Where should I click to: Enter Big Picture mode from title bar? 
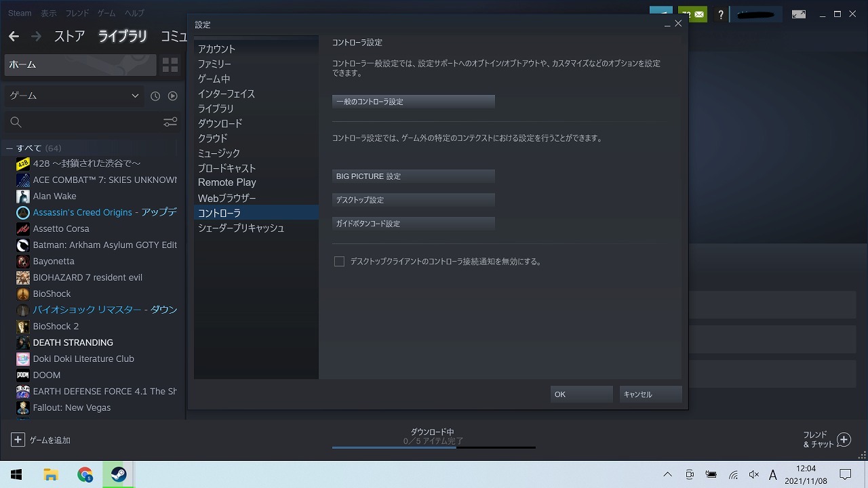[x=799, y=14]
